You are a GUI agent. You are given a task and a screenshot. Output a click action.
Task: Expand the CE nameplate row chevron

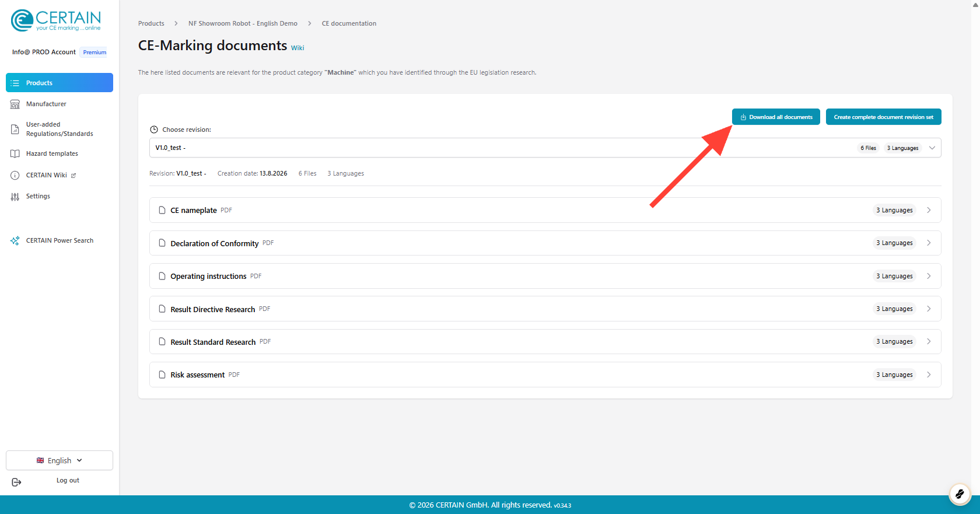tap(929, 210)
